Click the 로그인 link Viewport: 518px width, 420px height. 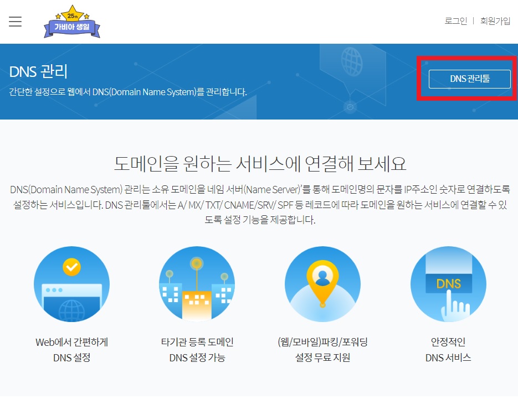pyautogui.click(x=455, y=20)
